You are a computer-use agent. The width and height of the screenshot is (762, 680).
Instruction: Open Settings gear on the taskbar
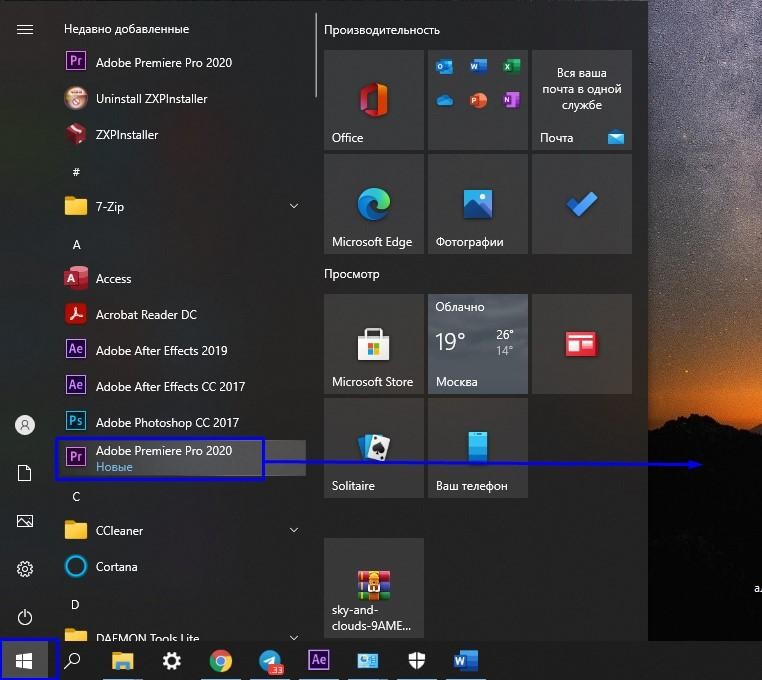pyautogui.click(x=172, y=661)
